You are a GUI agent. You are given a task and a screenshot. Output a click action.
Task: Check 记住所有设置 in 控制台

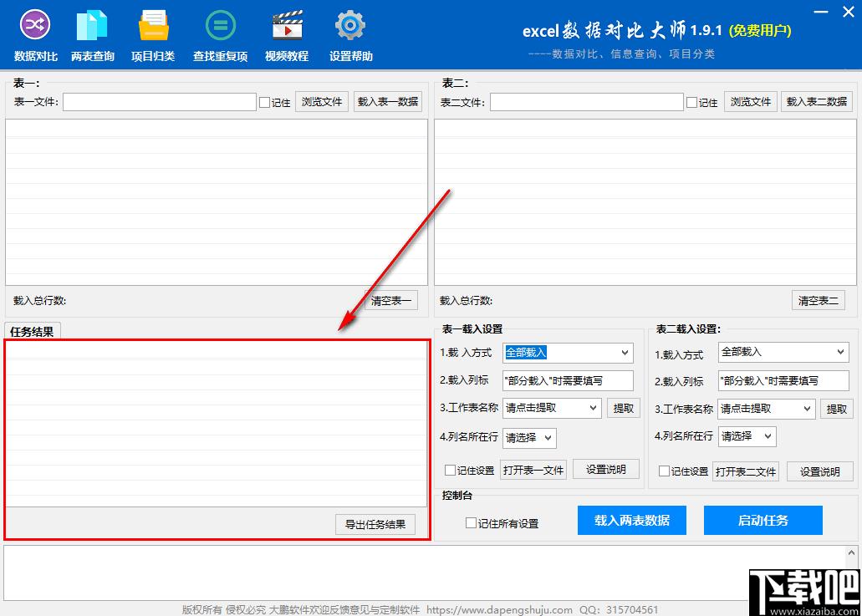click(x=471, y=523)
